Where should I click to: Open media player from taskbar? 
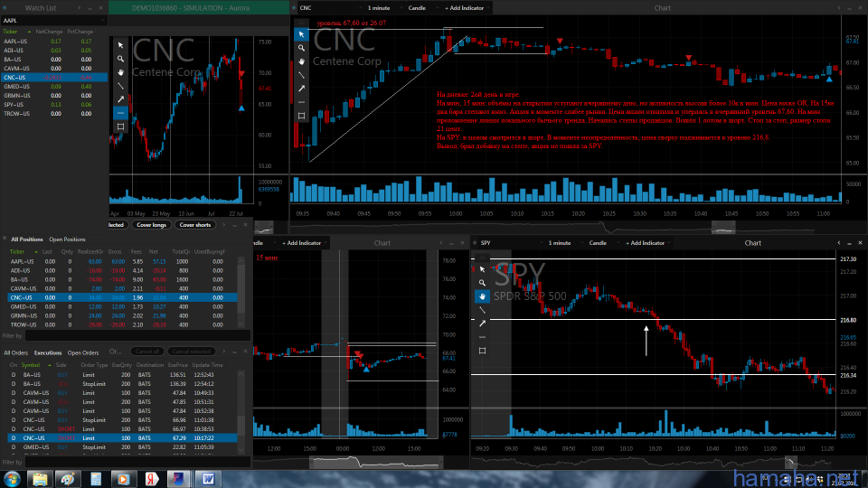(x=124, y=479)
